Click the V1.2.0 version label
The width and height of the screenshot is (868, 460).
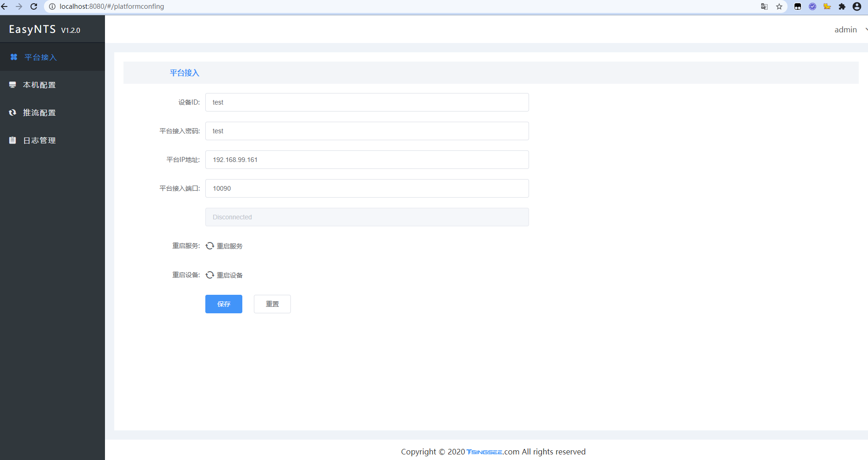coord(71,30)
